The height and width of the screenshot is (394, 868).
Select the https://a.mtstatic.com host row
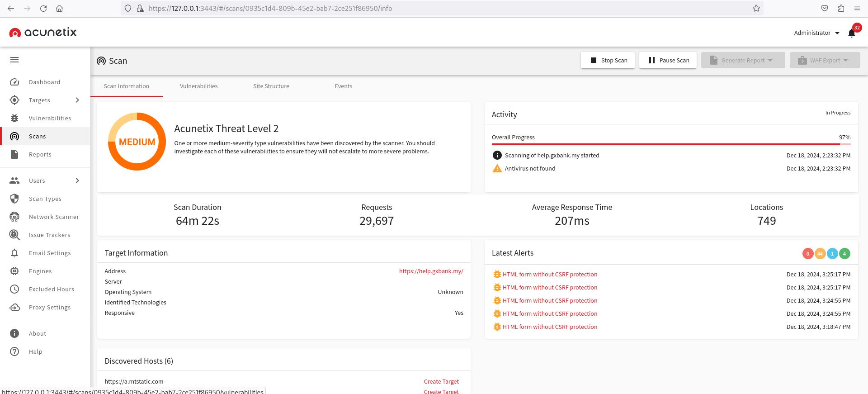pyautogui.click(x=284, y=381)
